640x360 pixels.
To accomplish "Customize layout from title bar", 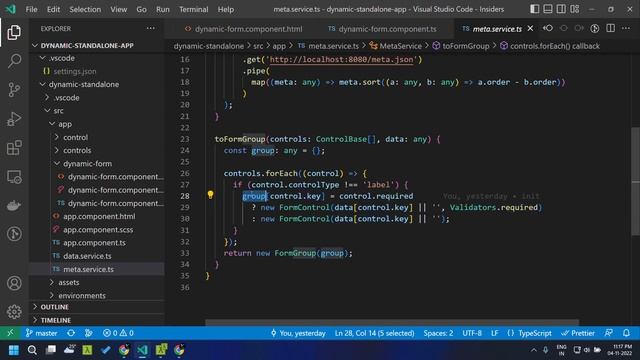I will coord(575,9).
